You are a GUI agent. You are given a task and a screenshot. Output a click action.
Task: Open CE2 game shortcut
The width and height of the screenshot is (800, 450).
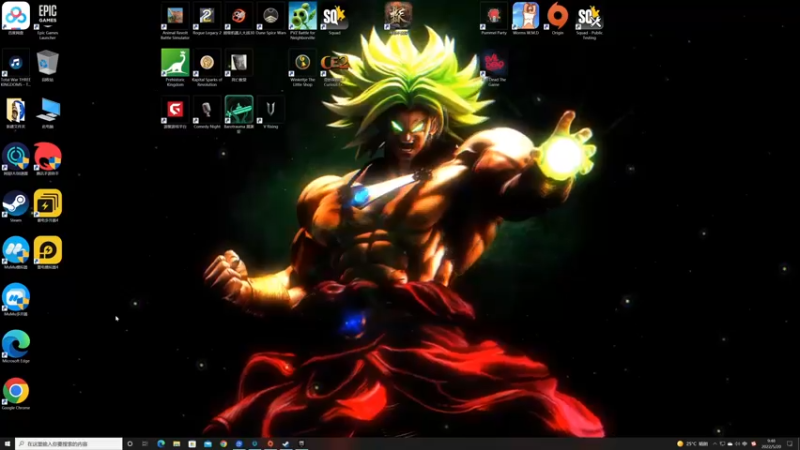click(x=334, y=67)
